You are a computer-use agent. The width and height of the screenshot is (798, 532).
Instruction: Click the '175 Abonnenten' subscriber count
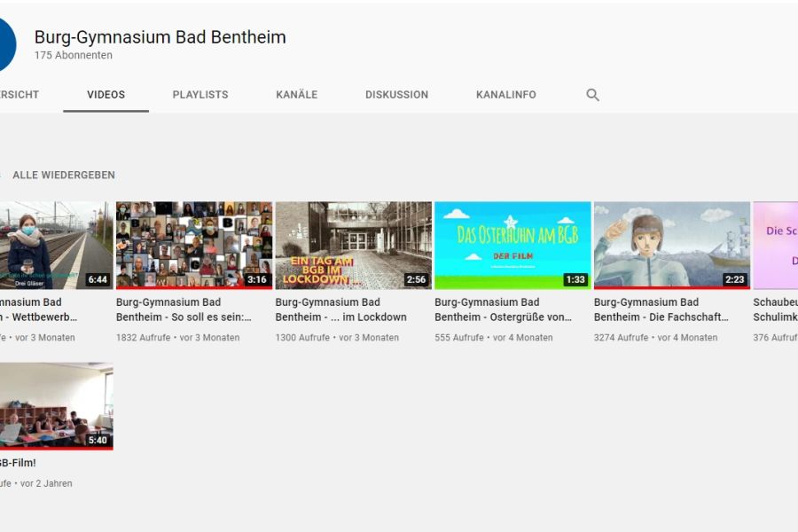pyautogui.click(x=74, y=55)
